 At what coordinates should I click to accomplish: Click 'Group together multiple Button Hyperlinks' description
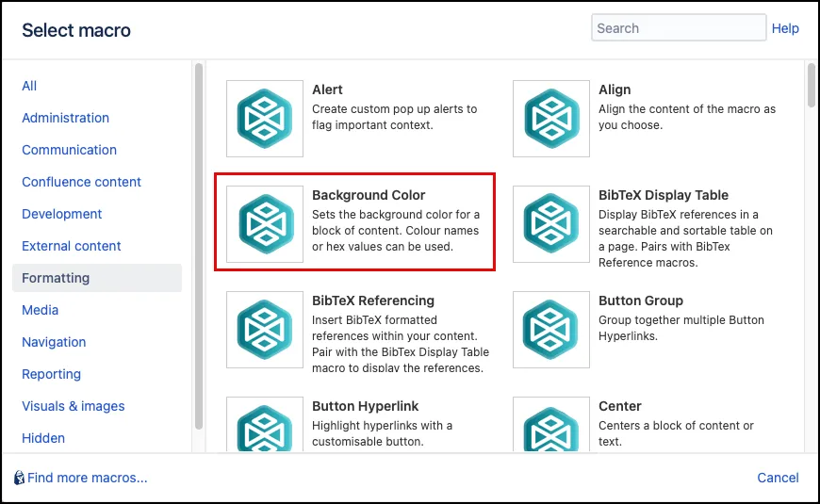point(681,328)
